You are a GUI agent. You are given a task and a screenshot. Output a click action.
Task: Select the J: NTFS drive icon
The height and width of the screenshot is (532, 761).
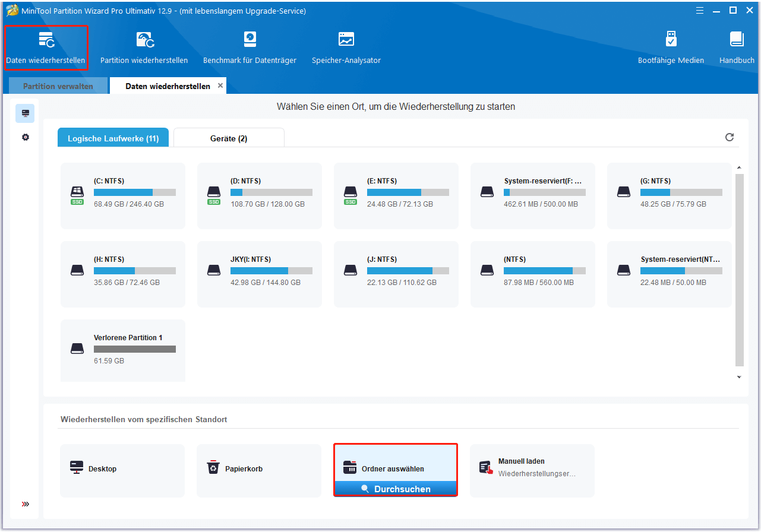click(350, 270)
